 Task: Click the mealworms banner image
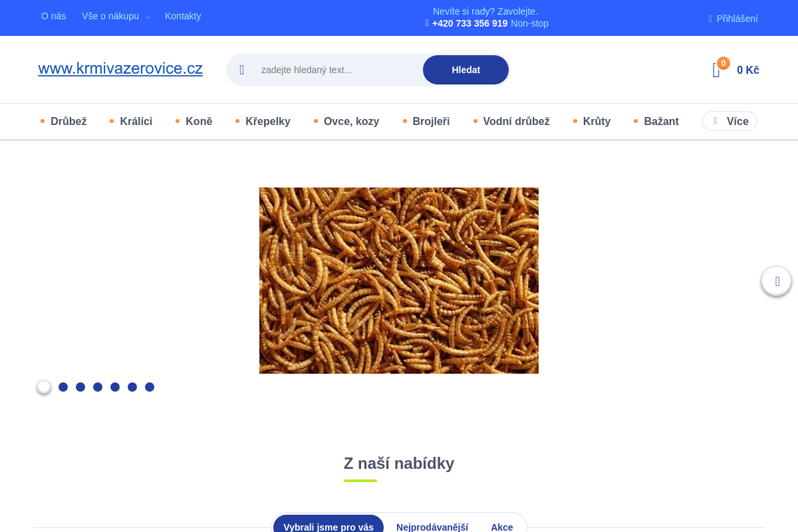point(399,281)
